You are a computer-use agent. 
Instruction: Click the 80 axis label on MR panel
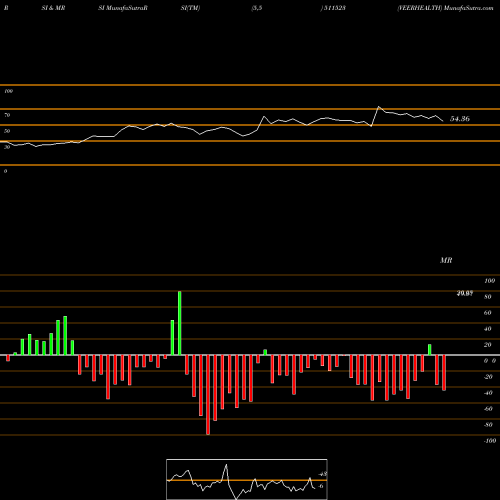pos(487,297)
